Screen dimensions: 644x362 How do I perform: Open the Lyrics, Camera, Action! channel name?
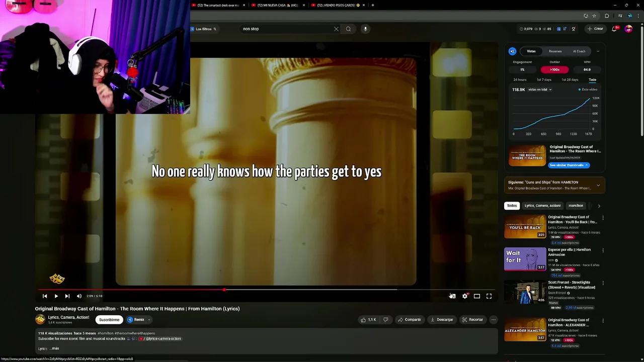(x=68, y=317)
